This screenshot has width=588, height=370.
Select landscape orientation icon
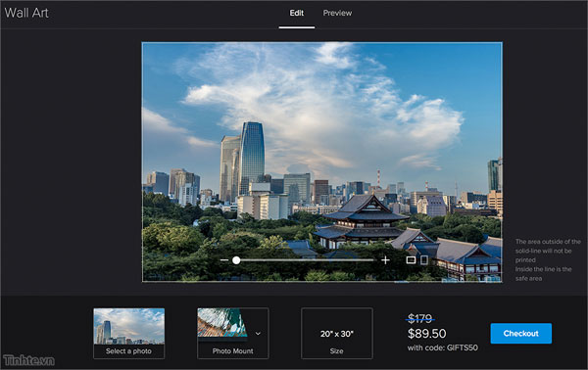click(x=411, y=260)
